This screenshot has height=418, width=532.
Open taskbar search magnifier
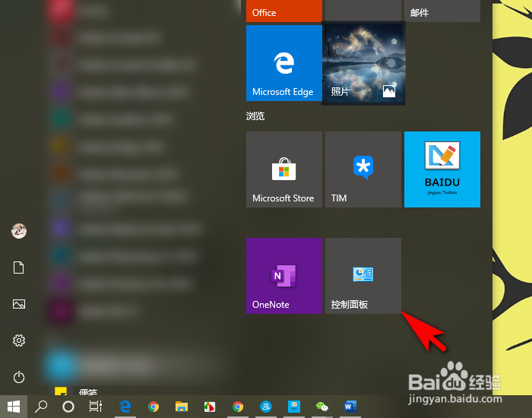(x=41, y=407)
